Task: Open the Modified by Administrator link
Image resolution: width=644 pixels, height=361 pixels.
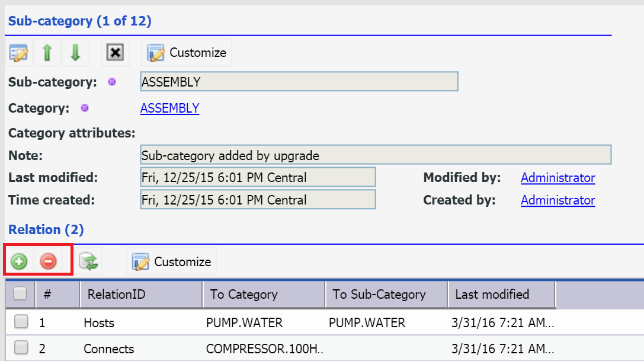Action: coord(558,178)
